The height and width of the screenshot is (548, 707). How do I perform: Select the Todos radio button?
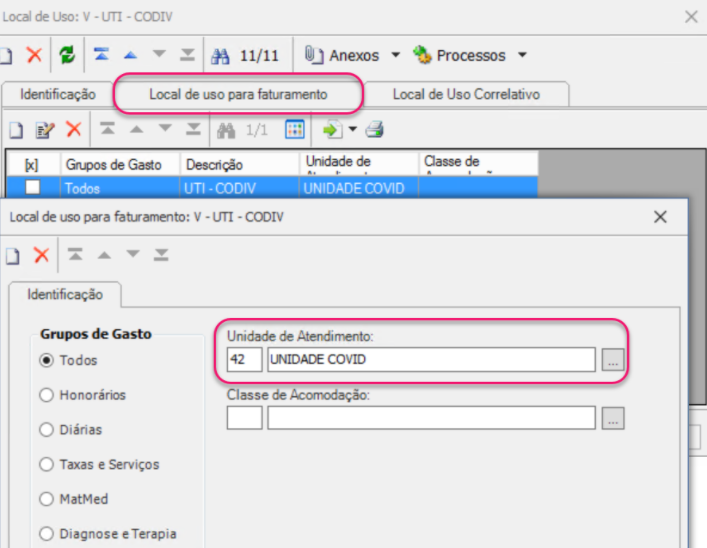[x=46, y=360]
